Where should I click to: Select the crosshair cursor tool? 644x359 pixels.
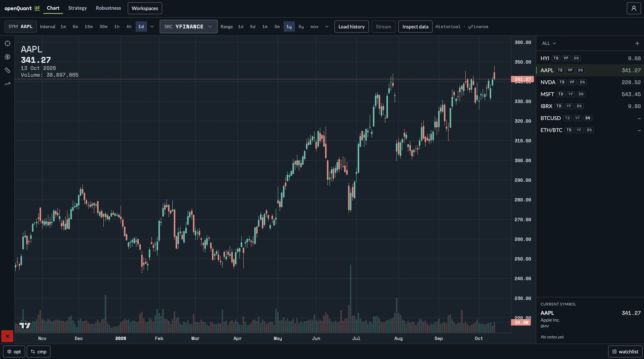coord(8,43)
